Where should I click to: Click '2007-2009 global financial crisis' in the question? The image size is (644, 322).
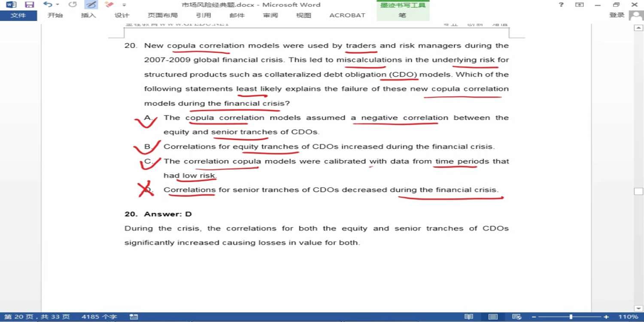[x=214, y=60]
